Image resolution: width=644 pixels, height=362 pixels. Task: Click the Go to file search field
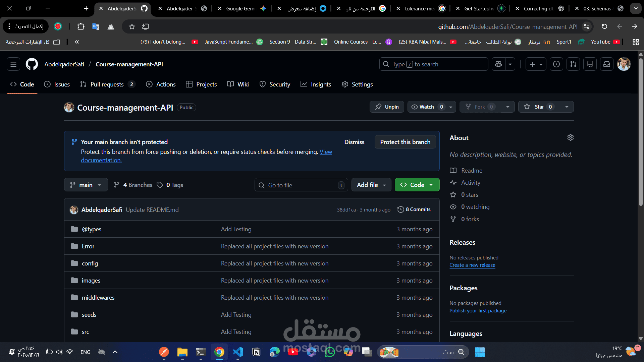[x=301, y=185]
